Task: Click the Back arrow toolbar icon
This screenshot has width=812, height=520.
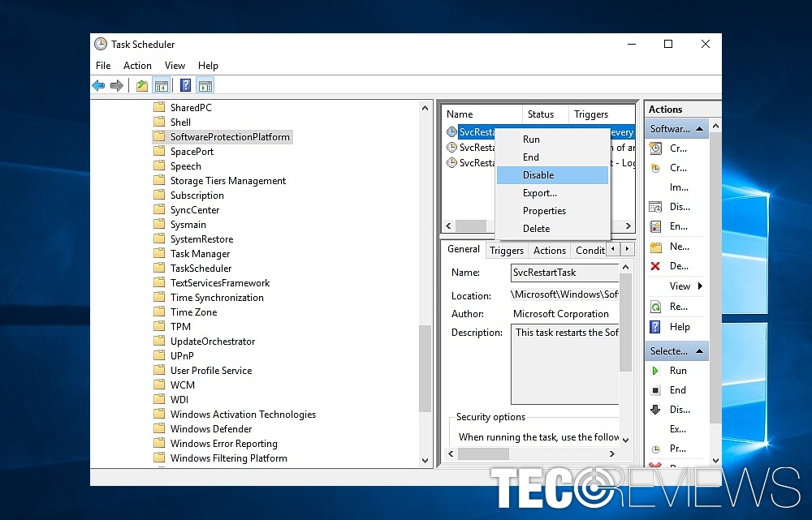Action: [x=98, y=85]
